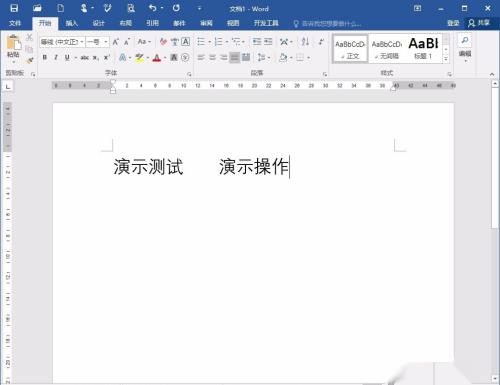
Task: Apply character border icon
Action: coord(186,42)
